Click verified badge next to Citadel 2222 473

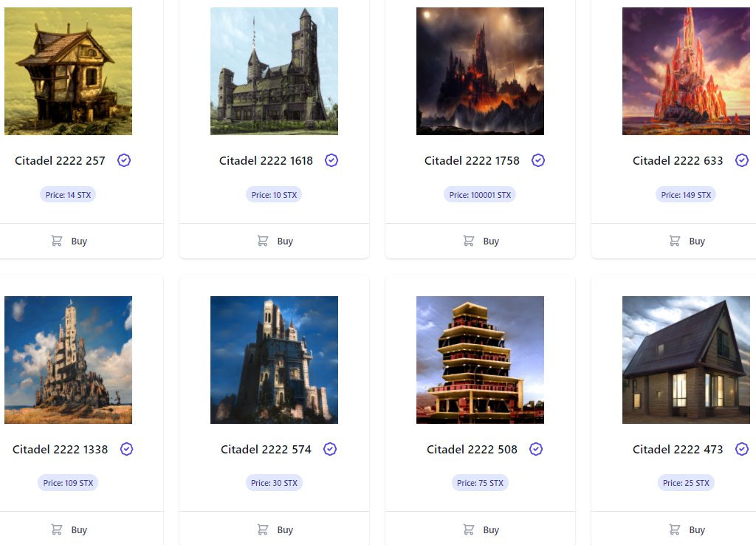tap(741, 449)
